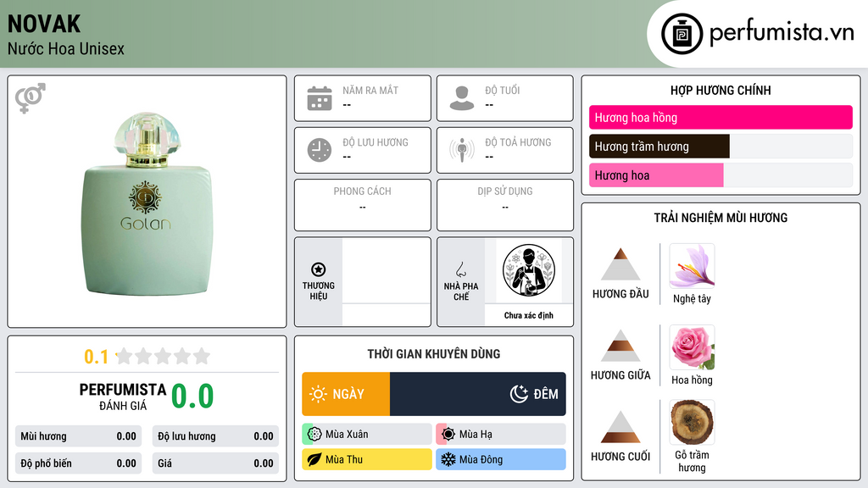Open the Hoa hồng middle note image

[x=692, y=347]
